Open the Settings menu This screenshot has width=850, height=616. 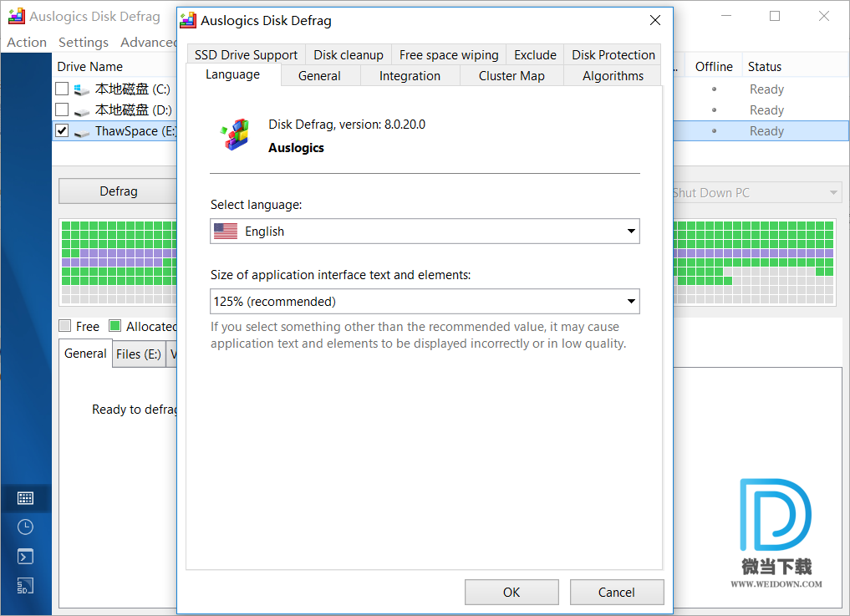(x=84, y=43)
